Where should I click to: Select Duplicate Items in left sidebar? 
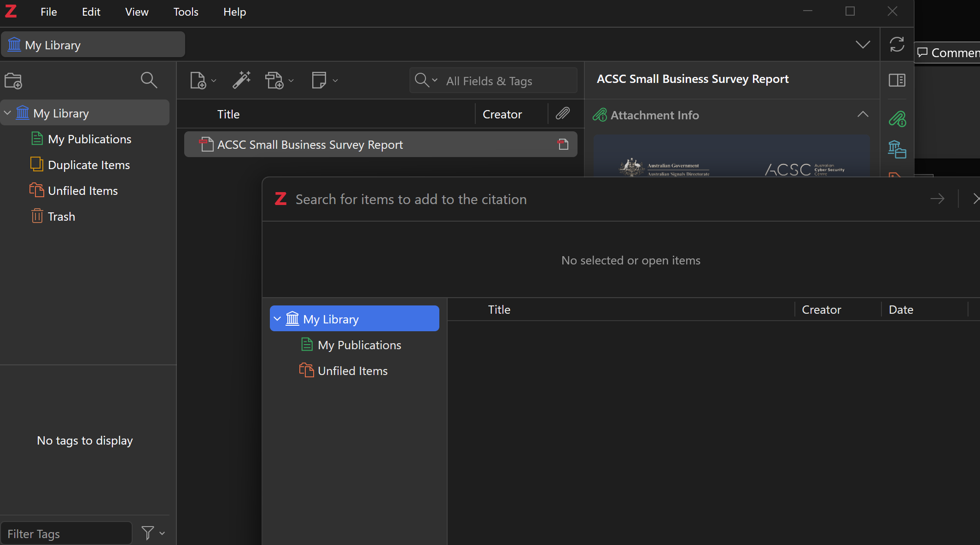[88, 165]
